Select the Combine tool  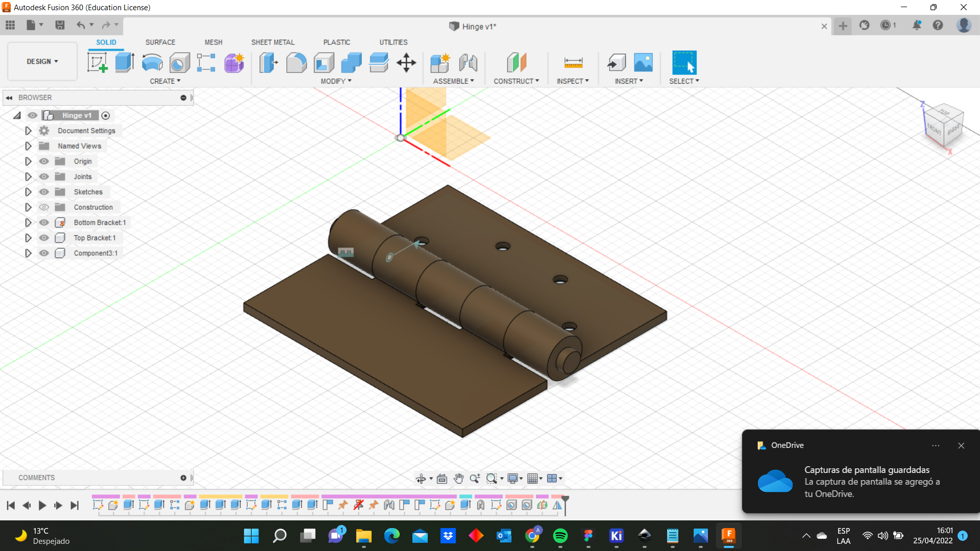point(351,63)
